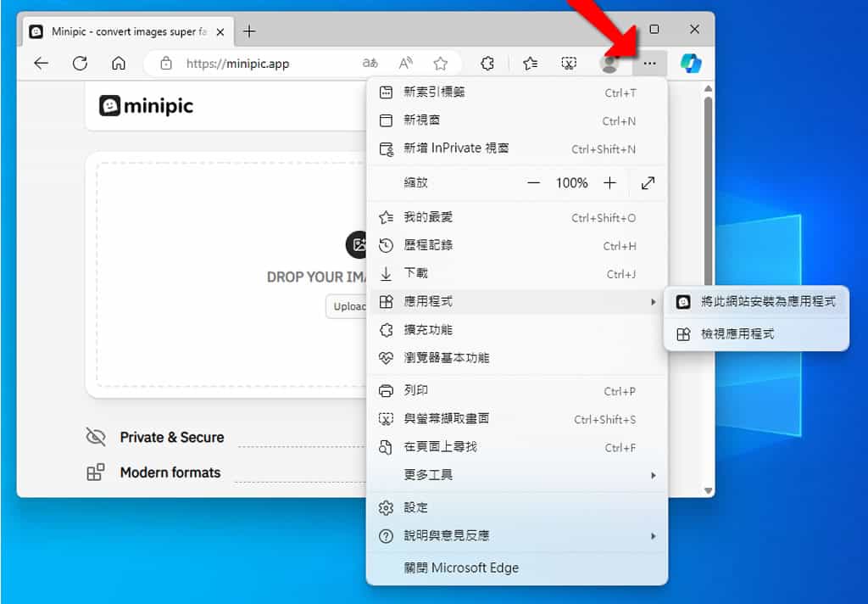Viewport: 868px width, 604px height.
Task: Open 下載 from the menu
Action: click(x=517, y=274)
